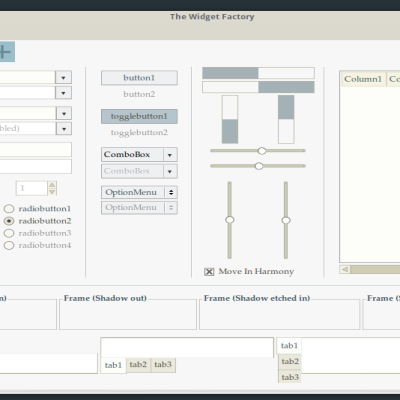
Task: Click the plus icon in the toolbar
Action: tap(5, 52)
